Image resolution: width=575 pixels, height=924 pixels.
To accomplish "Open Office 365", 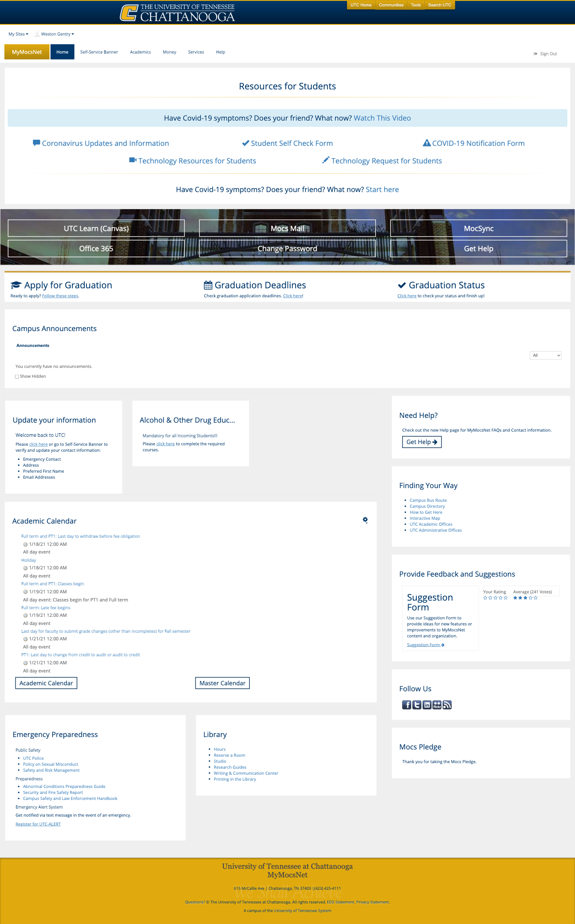I will pos(96,249).
